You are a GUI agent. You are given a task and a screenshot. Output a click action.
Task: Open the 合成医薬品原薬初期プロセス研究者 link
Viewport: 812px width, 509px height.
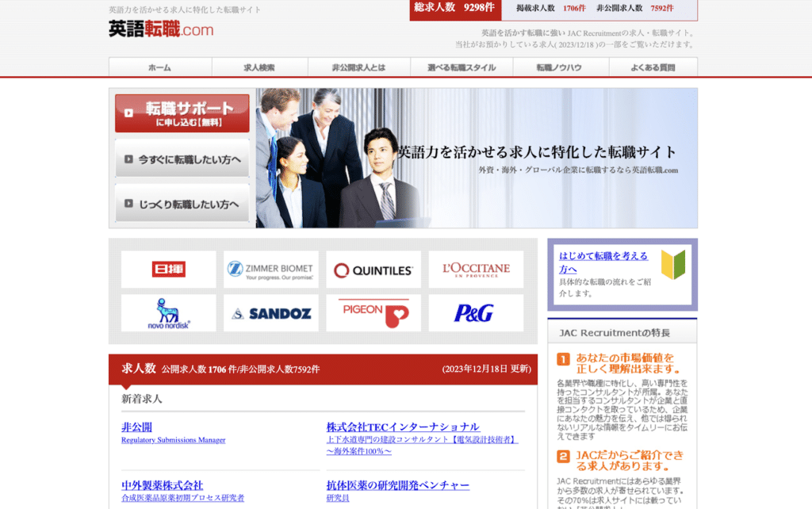coord(183,498)
